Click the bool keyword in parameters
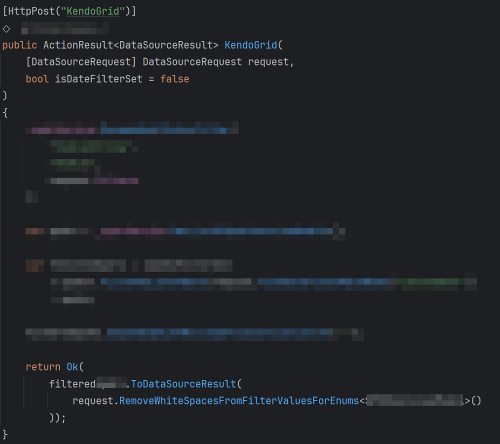Image resolution: width=500 pixels, height=444 pixels. [x=37, y=79]
